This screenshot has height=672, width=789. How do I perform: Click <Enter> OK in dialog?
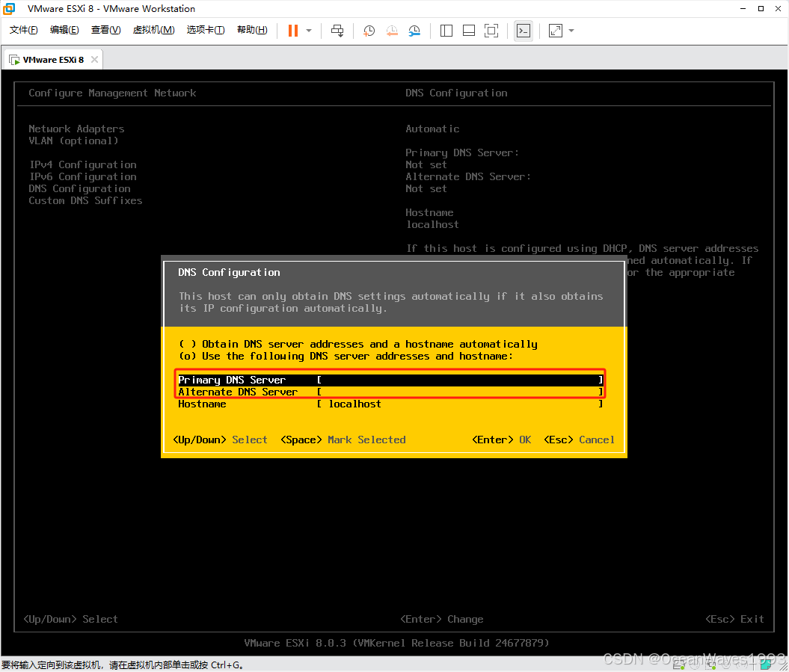tap(502, 440)
